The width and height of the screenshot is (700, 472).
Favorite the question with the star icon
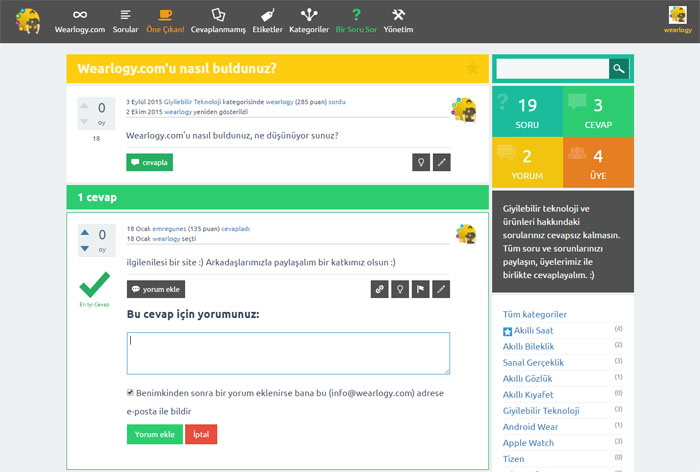click(472, 68)
